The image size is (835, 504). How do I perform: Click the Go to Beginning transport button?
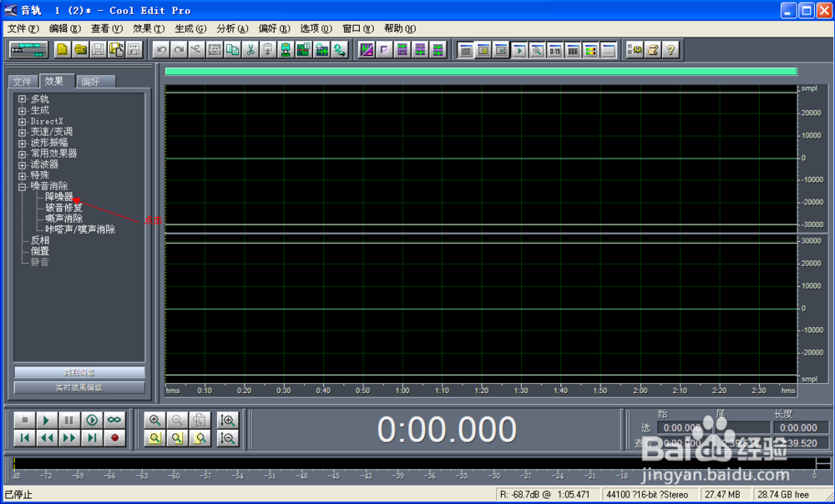point(24,438)
